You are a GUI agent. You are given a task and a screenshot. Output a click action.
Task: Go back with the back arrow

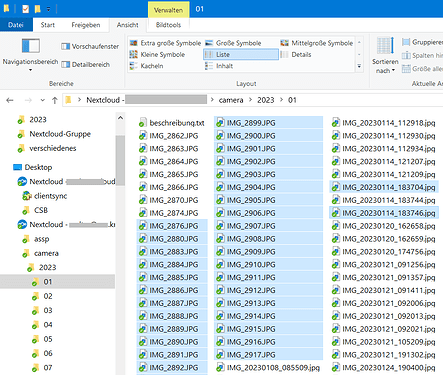(10, 100)
